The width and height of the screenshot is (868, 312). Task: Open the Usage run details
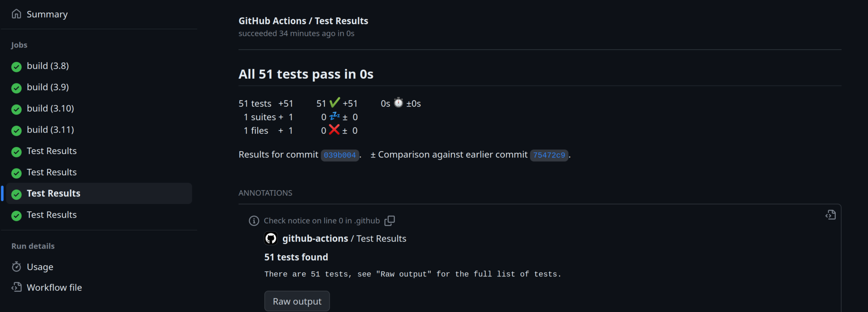coord(40,267)
